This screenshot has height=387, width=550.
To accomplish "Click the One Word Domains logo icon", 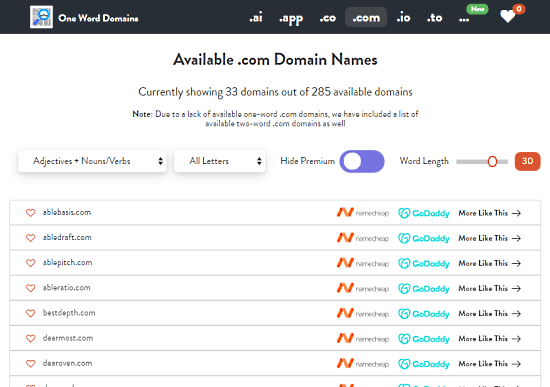I will [41, 17].
